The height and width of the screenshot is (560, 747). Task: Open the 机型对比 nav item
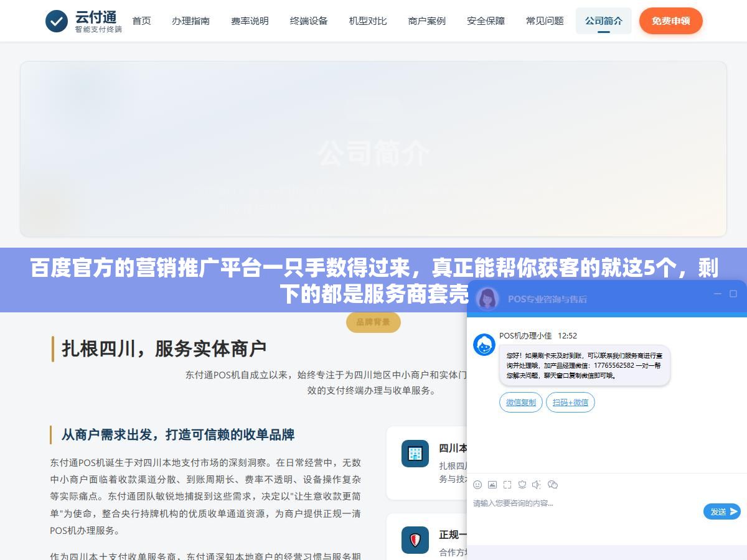[x=368, y=21]
